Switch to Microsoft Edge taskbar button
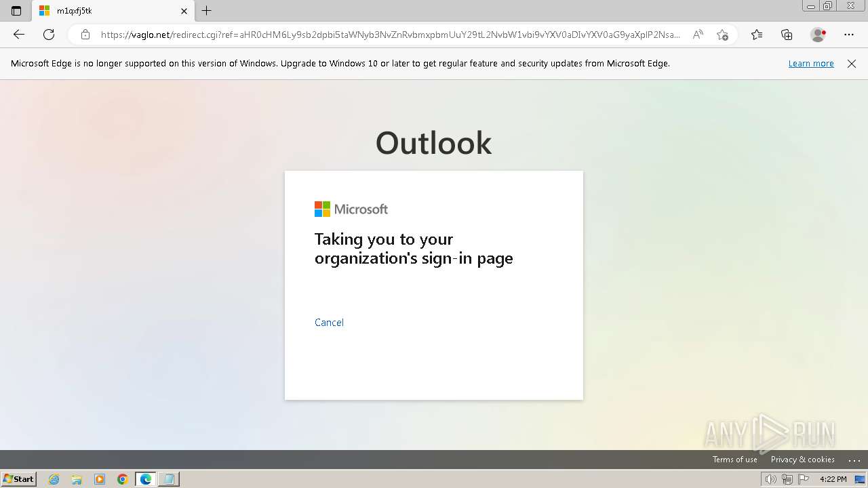The image size is (868, 488). tap(146, 479)
